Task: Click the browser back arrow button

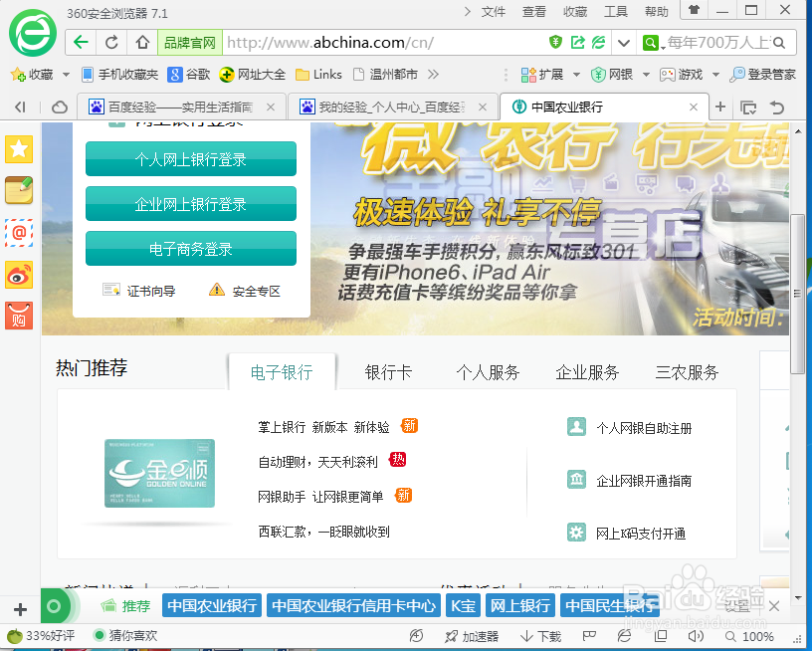Action: click(81, 42)
